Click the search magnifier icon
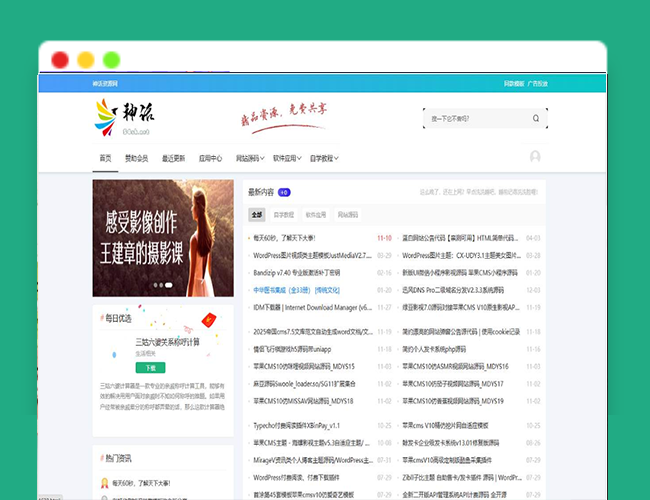The width and height of the screenshot is (650, 500). point(536,118)
